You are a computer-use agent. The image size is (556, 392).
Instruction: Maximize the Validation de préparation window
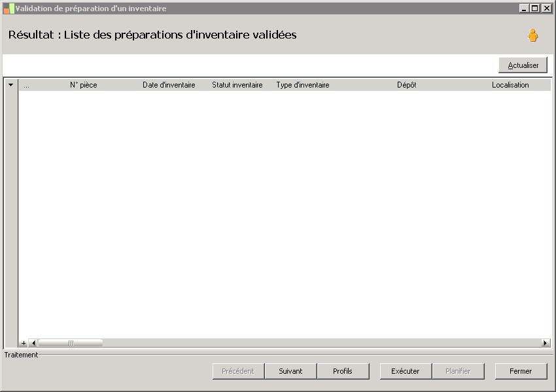point(534,8)
